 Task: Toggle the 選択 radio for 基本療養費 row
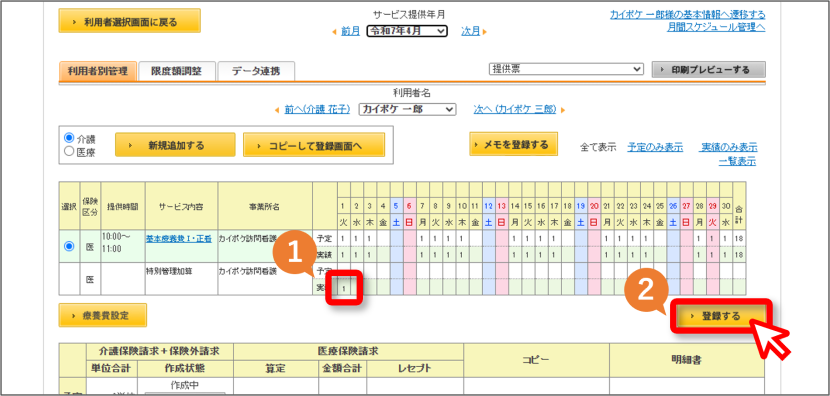click(69, 246)
